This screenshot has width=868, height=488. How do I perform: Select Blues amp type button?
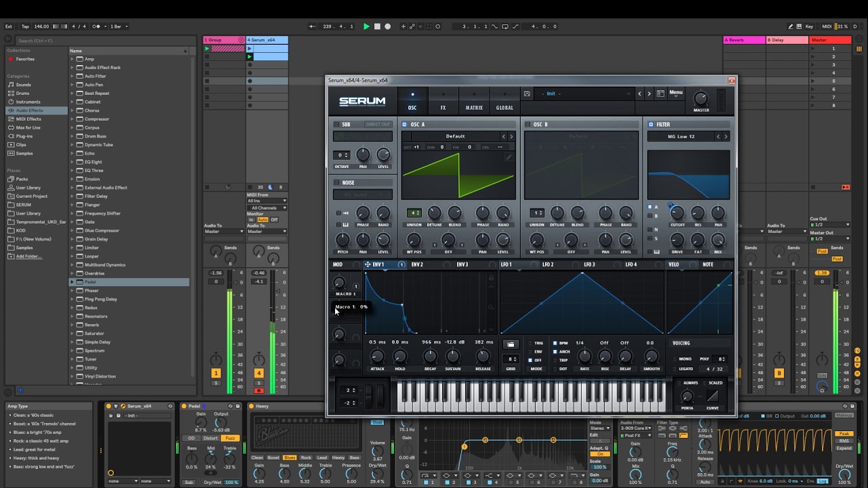point(290,457)
